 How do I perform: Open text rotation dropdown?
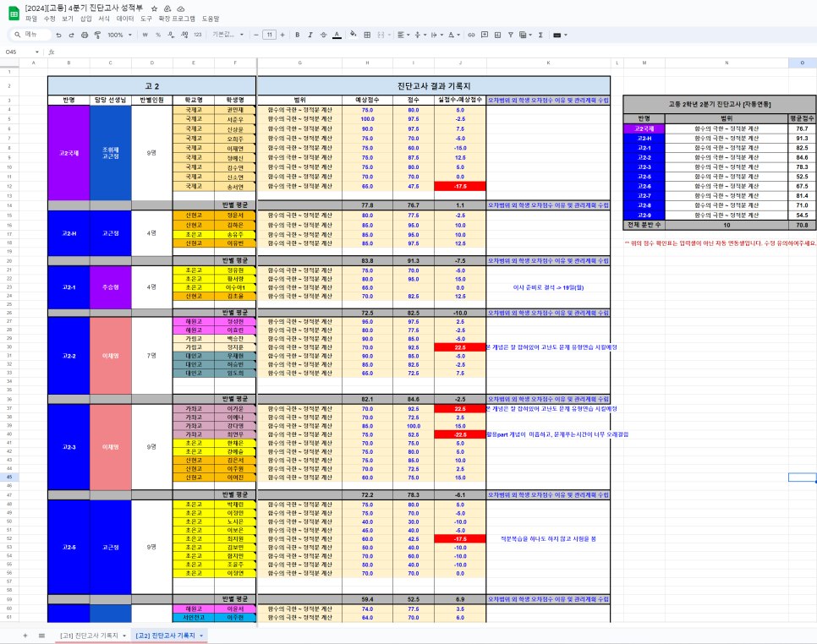click(x=454, y=35)
